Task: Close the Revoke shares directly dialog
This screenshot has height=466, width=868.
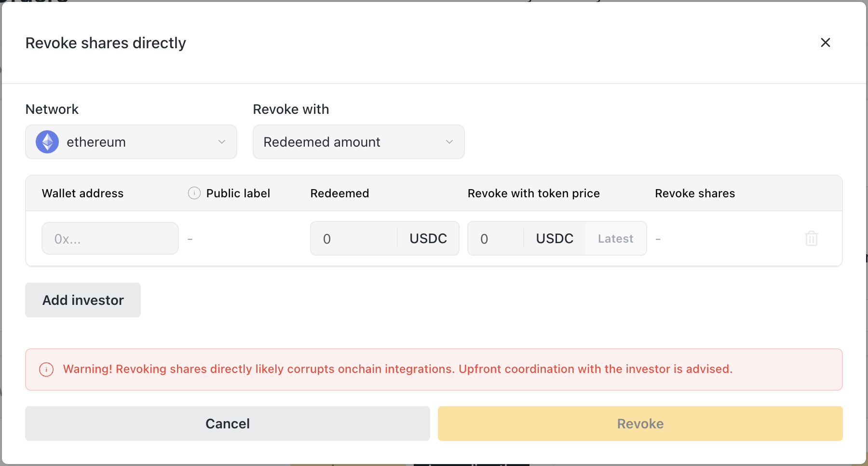Action: [825, 42]
